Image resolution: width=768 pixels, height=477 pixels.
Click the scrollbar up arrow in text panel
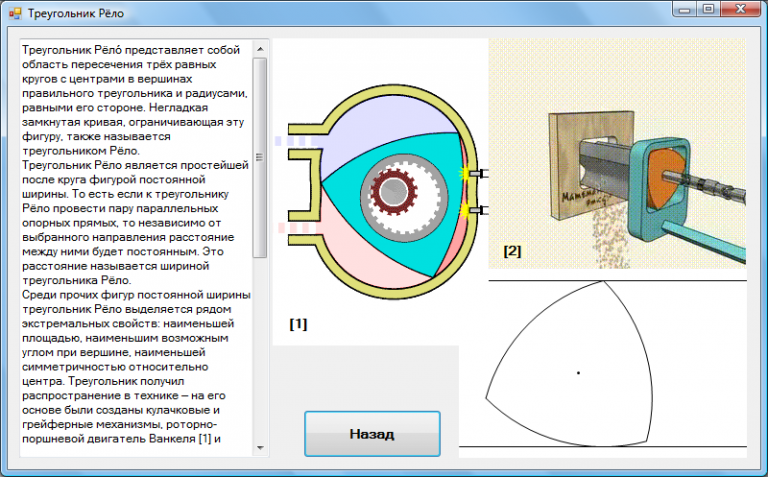pyautogui.click(x=259, y=48)
